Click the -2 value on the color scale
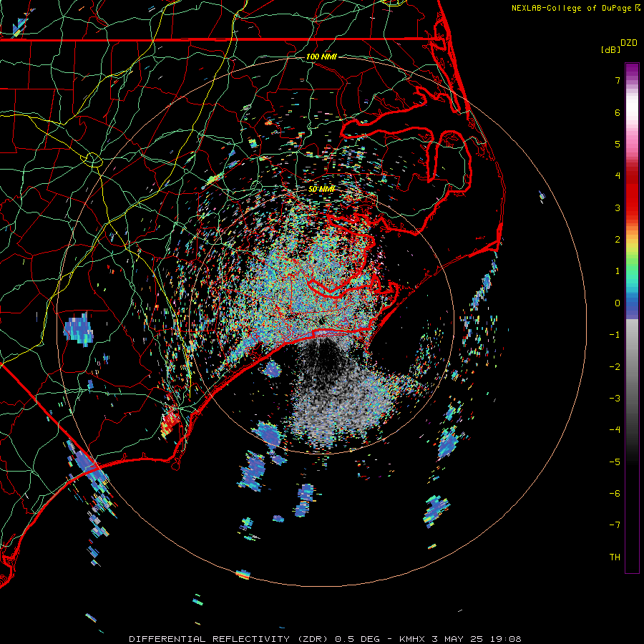Viewport: 644px width, 644px height. point(615,367)
